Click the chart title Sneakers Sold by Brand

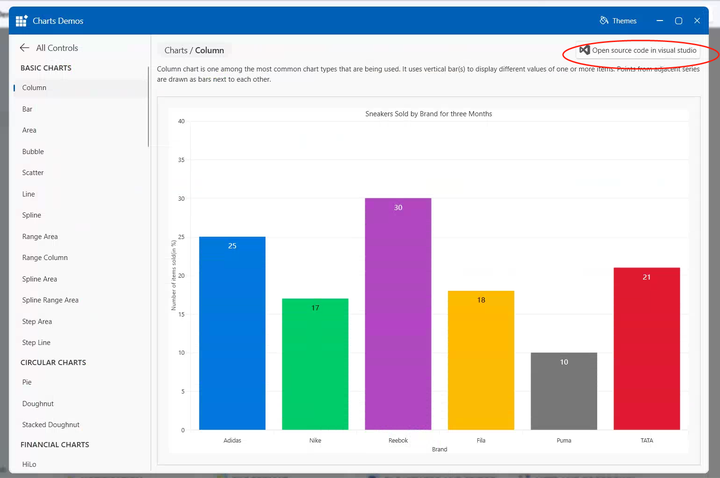428,114
